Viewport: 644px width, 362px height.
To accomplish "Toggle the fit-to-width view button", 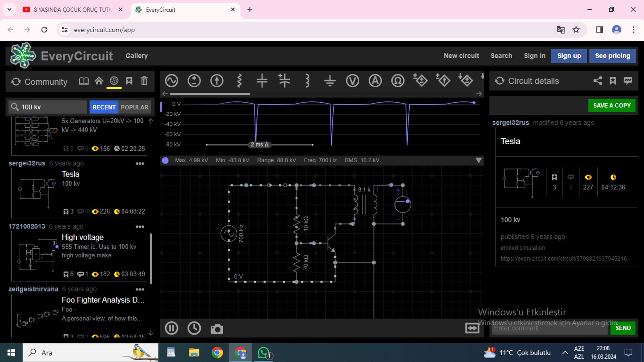I will pyautogui.click(x=472, y=328).
